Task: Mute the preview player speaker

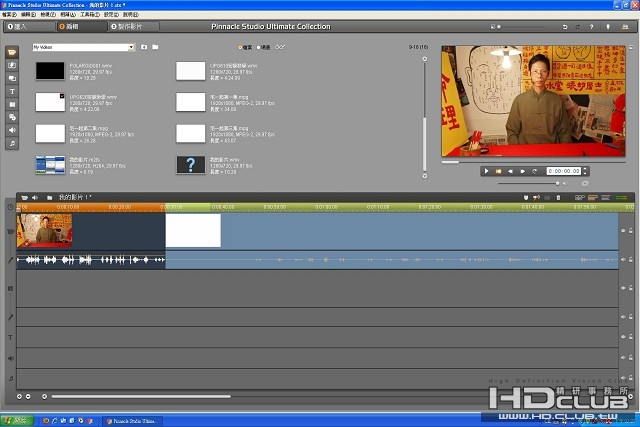Action: [x=565, y=184]
